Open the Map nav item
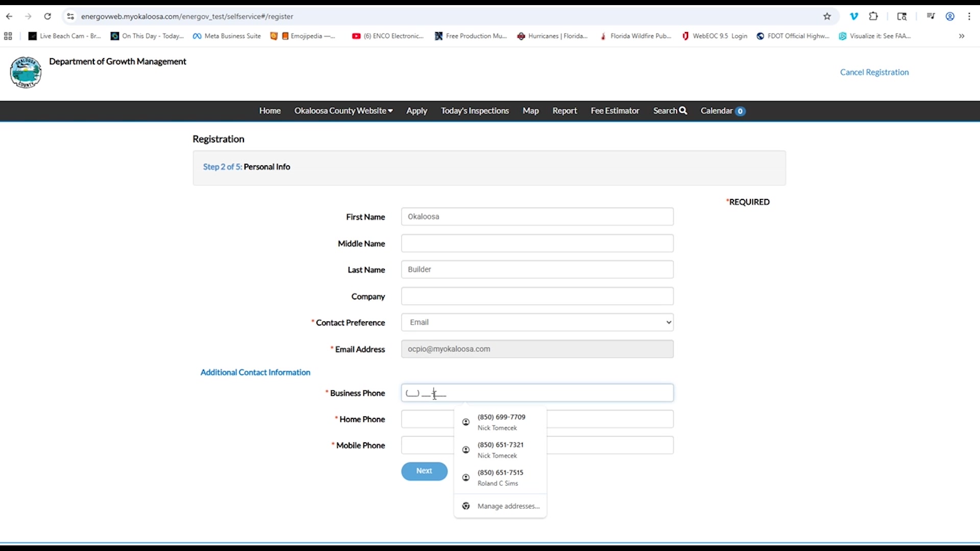The width and height of the screenshot is (980, 551). [530, 111]
